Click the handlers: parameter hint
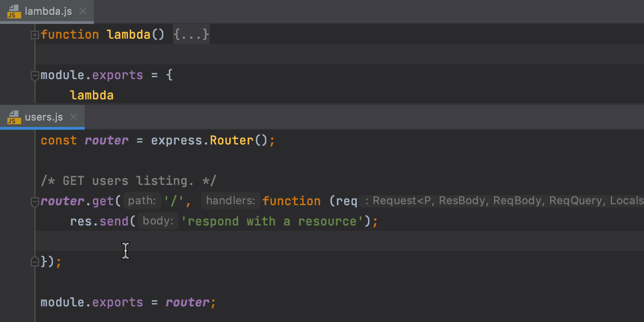The width and height of the screenshot is (644, 322). coord(230,200)
